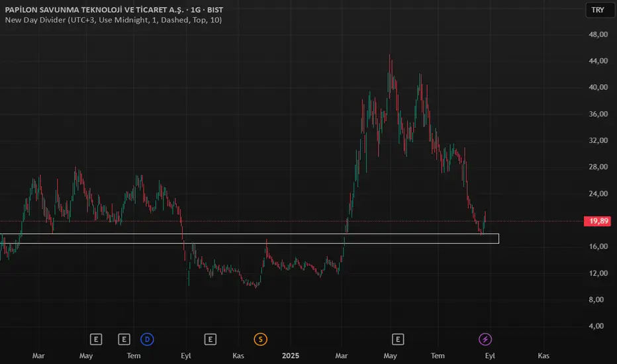The width and height of the screenshot is (617, 364).
Task: Click the 32,00 price axis label
Action: [x=598, y=140]
